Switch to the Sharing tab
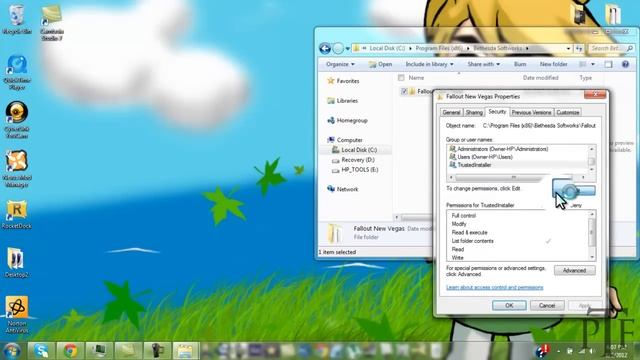The width and height of the screenshot is (640, 360). 474,112
